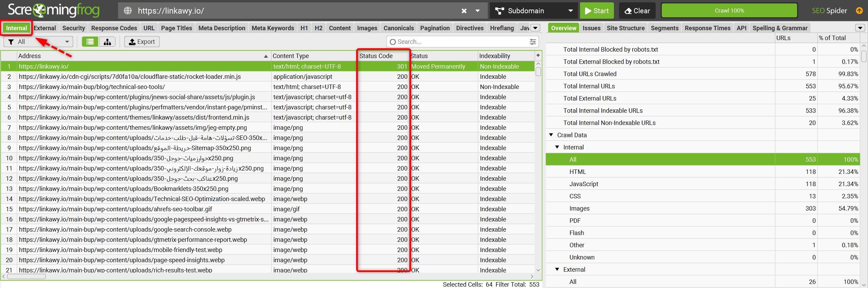Collapse the Crawl Data tree section
Image resolution: width=868 pixels, height=288 pixels.
coord(551,135)
